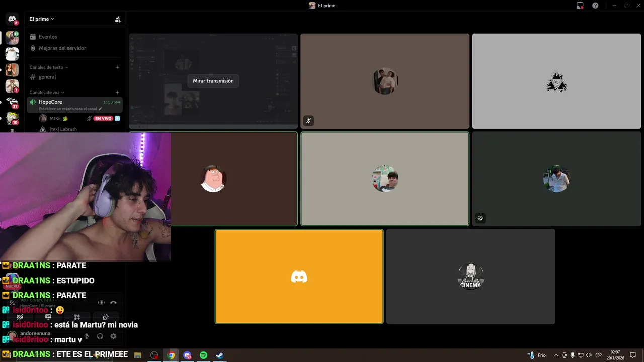Open the tray microphone icon
The height and width of the screenshot is (362, 644).
coord(572,355)
